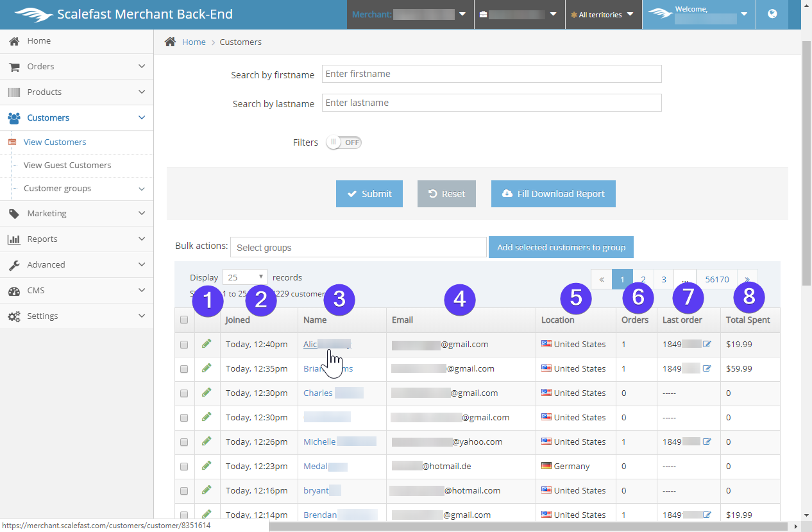Open the Display records count dropdown
This screenshot has height=532, width=812.
pos(245,277)
